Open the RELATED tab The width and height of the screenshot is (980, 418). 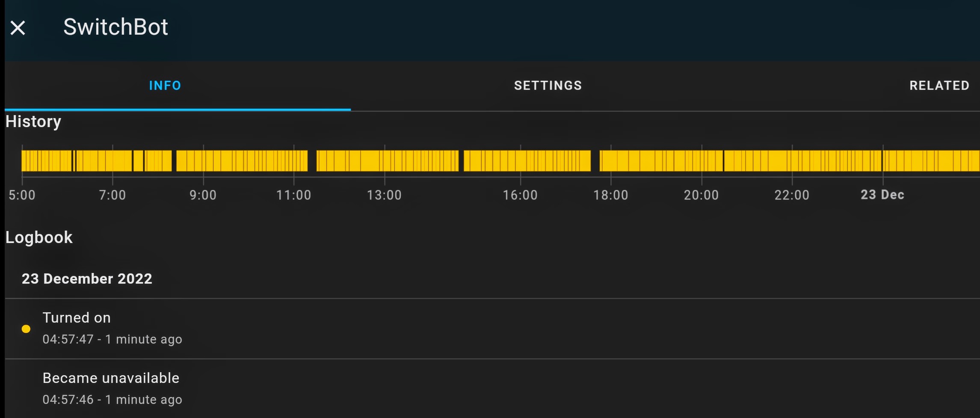pos(939,85)
